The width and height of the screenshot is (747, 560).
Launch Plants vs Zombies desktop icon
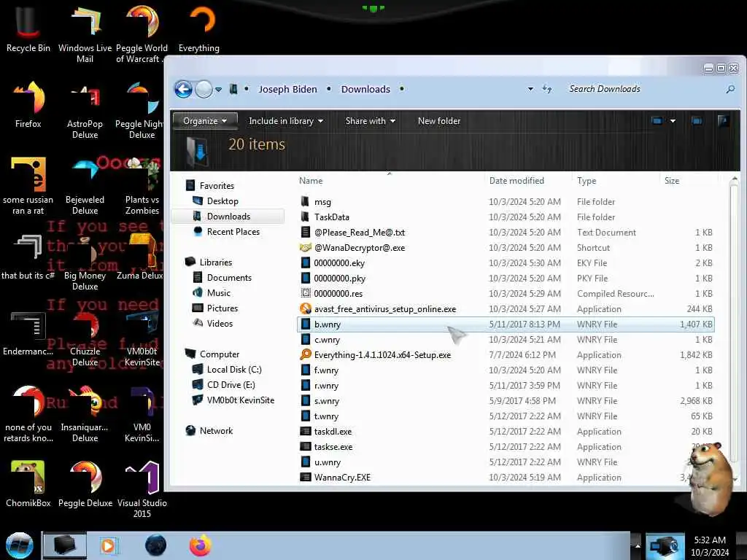click(142, 186)
